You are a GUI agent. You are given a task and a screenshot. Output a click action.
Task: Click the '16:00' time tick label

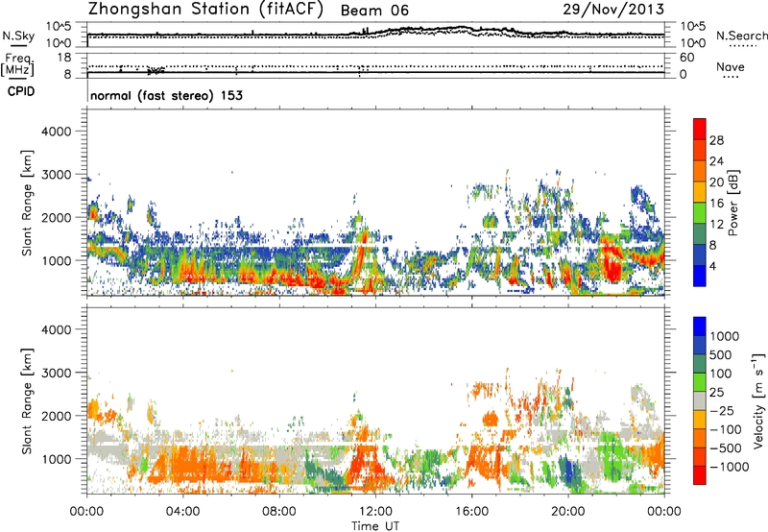471,512
